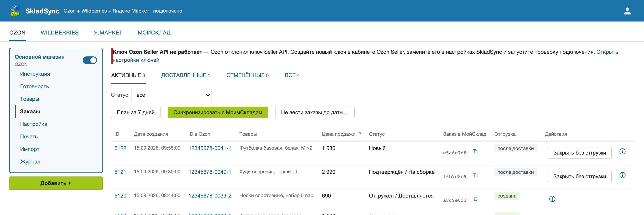This screenshot has width=644, height=215.
Task: Click the SkladSync logo icon
Action: tap(15, 11)
